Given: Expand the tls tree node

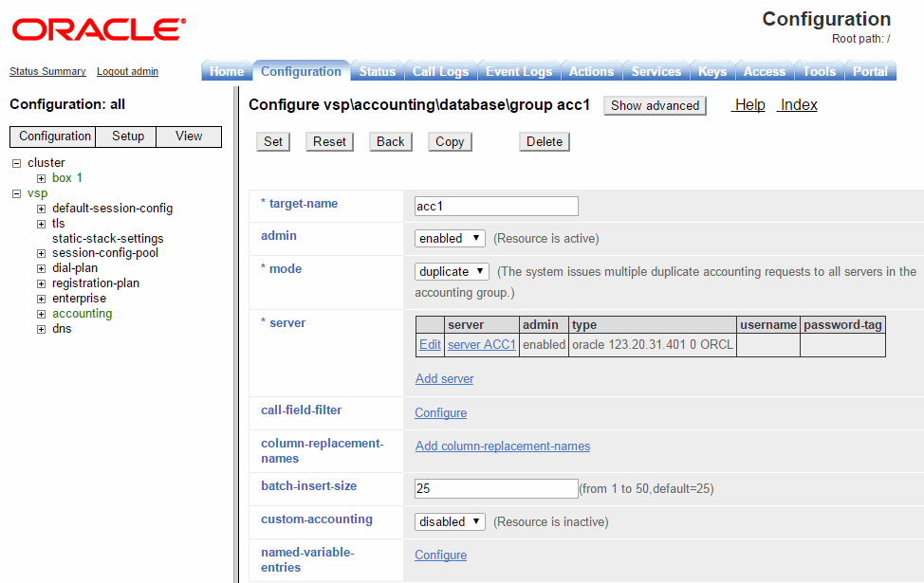Looking at the screenshot, I should click(41, 224).
